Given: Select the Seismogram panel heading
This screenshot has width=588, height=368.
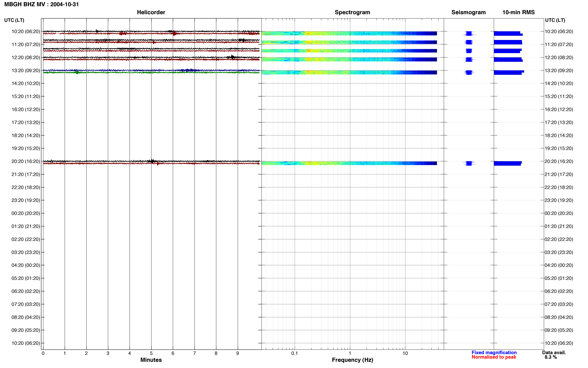Looking at the screenshot, I should click(x=468, y=12).
